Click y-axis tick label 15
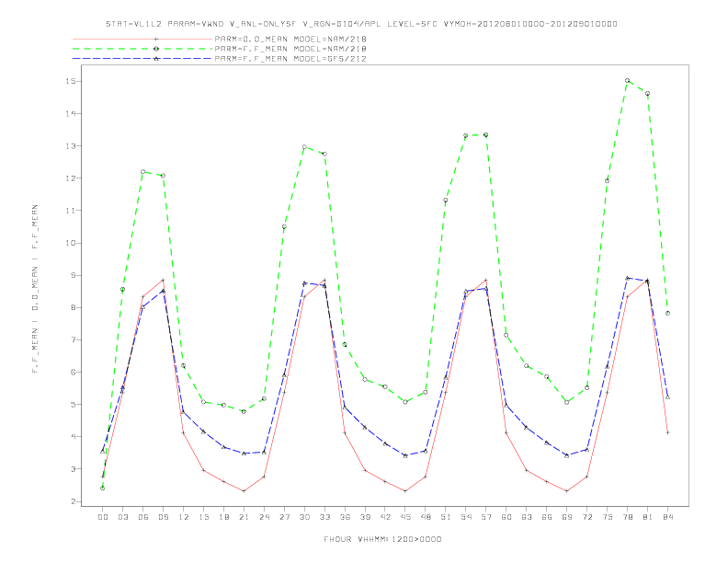Viewport: 728px width, 563px height. pos(71,81)
